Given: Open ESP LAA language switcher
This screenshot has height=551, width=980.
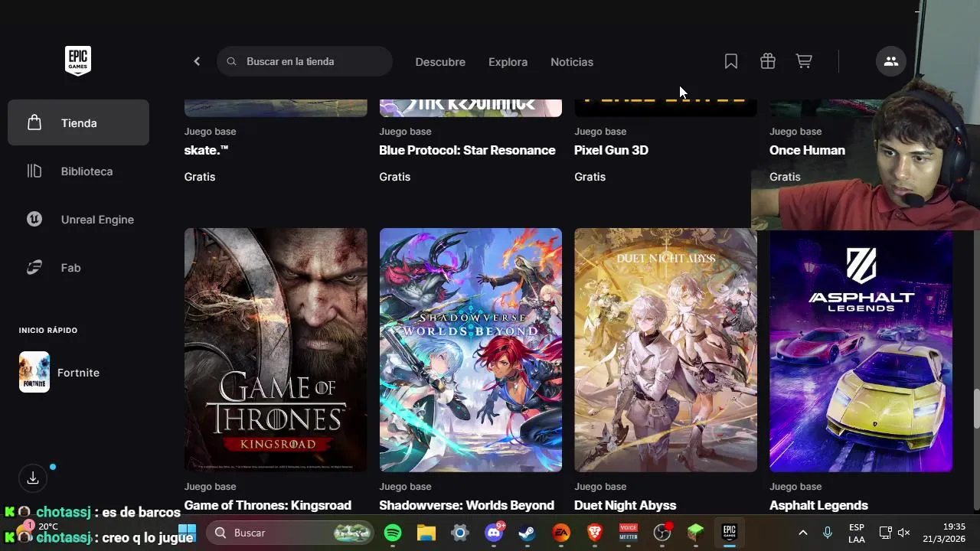Looking at the screenshot, I should 857,533.
